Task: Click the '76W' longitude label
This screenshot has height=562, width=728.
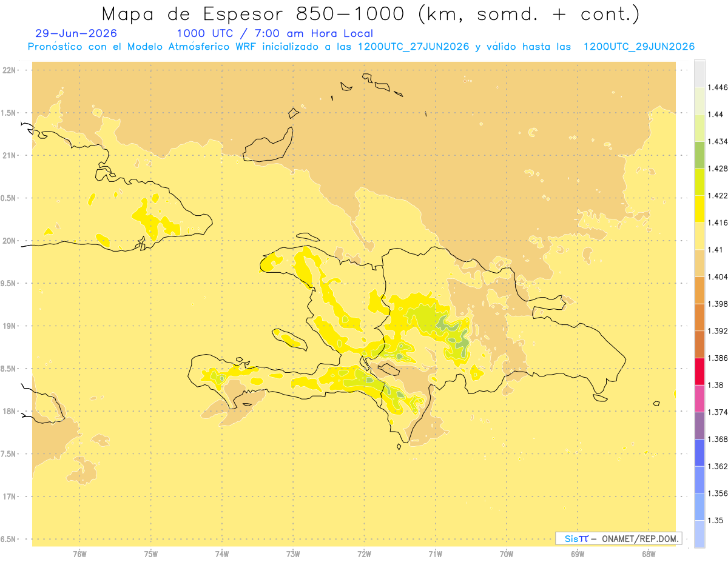Action: (79, 554)
